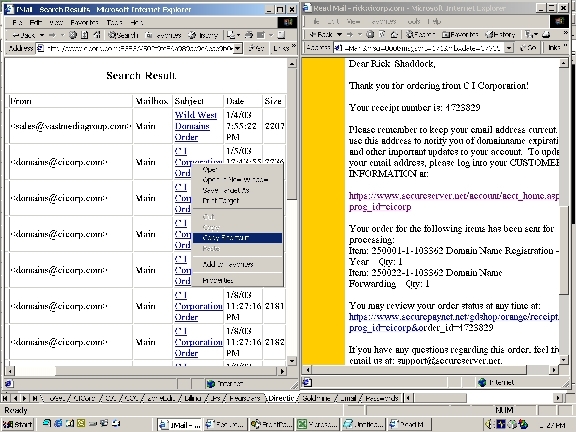
Task: Click Back arrow in IMail search window
Action: click(23, 35)
